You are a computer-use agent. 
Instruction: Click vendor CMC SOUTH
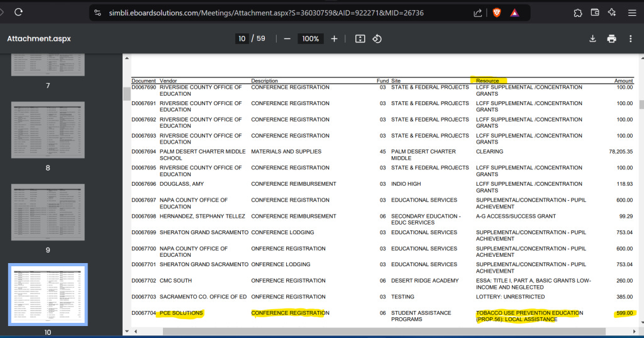(x=176, y=281)
